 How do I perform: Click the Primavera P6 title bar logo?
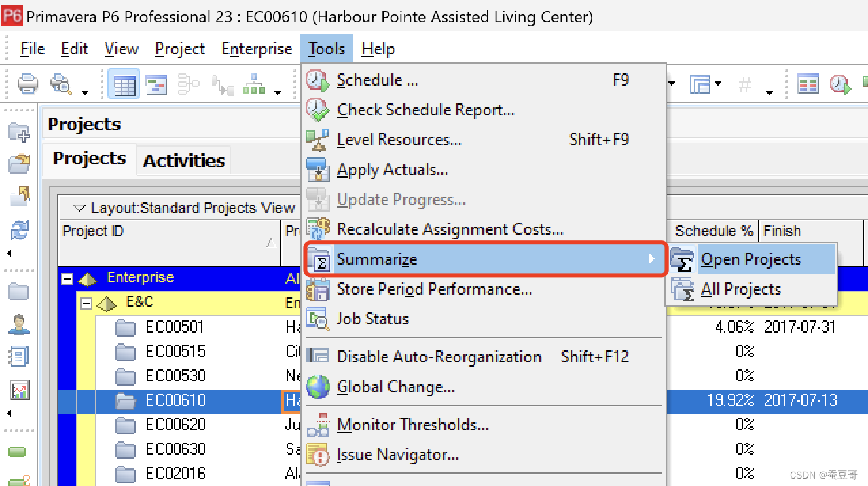pyautogui.click(x=12, y=16)
